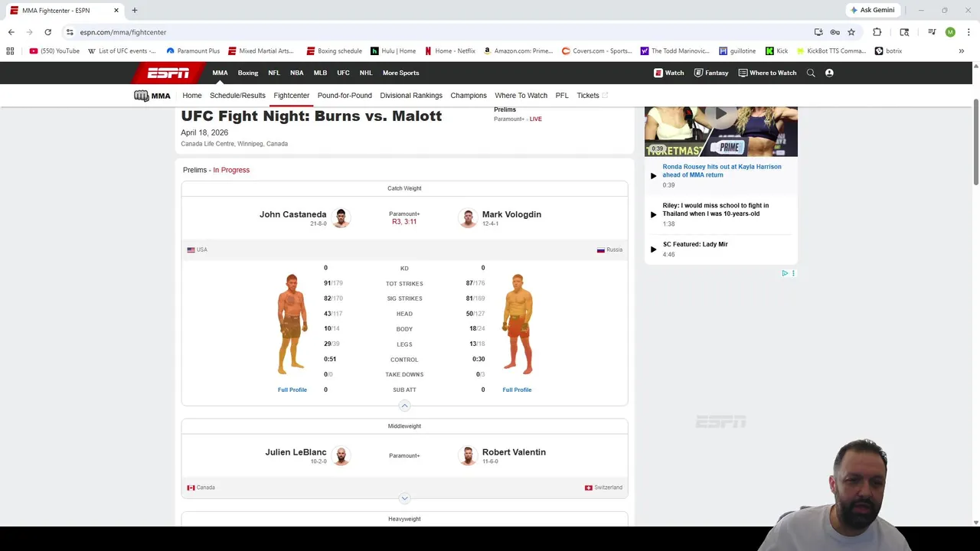The height and width of the screenshot is (551, 980).
Task: Show more bookmarks chevron
Action: (x=961, y=51)
